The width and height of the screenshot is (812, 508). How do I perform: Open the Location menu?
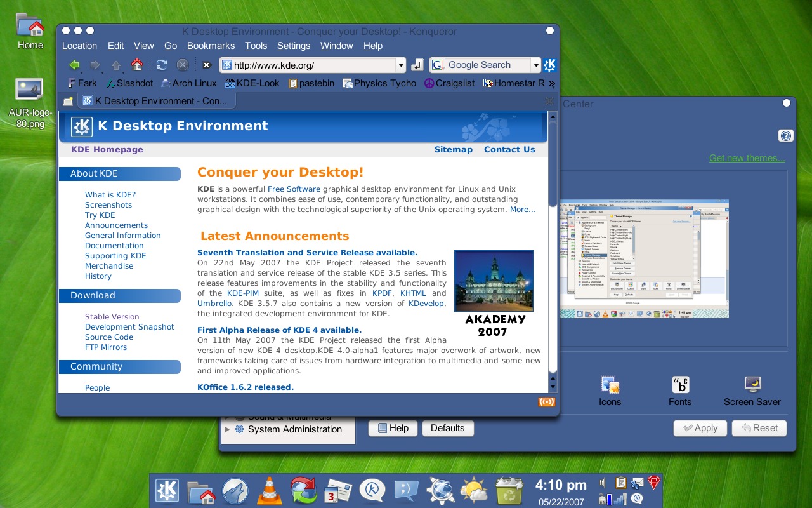point(79,46)
